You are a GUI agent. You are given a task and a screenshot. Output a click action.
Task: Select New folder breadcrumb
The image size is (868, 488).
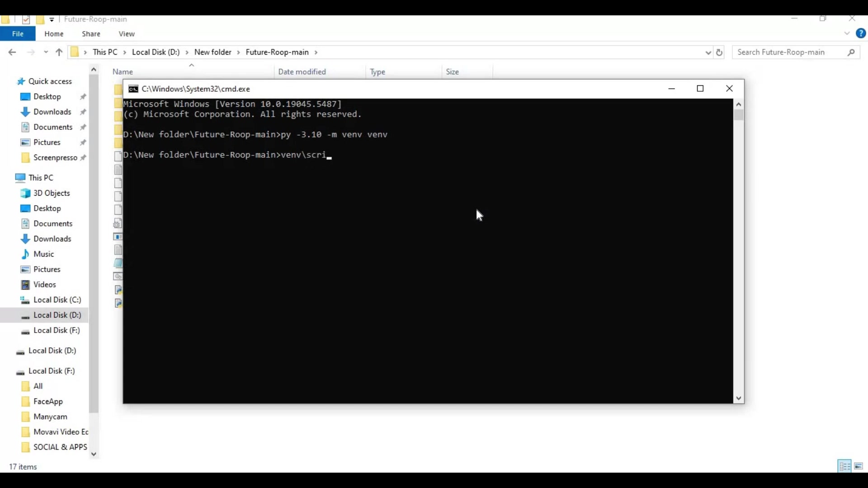pos(213,52)
